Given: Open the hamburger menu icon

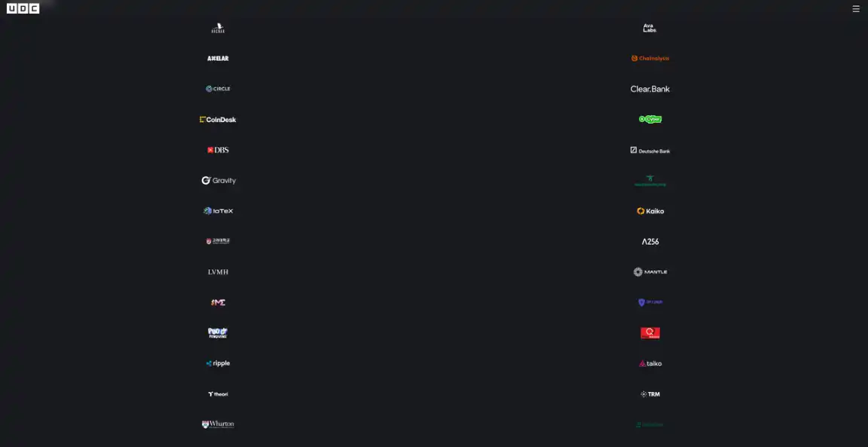Looking at the screenshot, I should 856,9.
